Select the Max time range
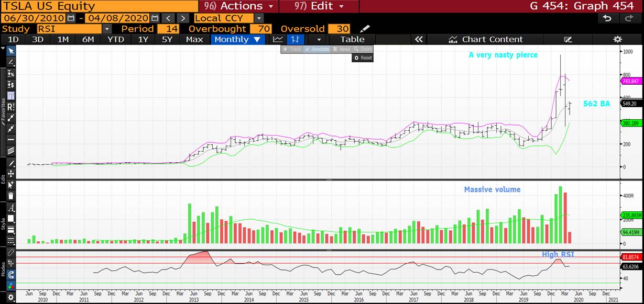The image size is (644, 304). (194, 39)
